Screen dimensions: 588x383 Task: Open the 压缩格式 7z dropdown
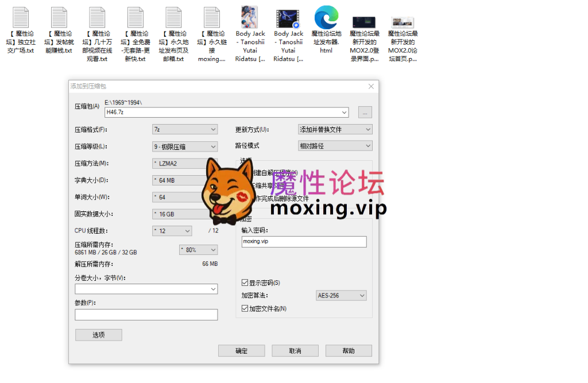point(185,129)
